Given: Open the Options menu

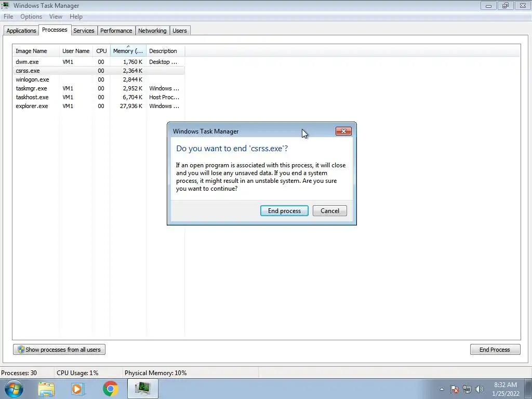Looking at the screenshot, I should pos(31,17).
